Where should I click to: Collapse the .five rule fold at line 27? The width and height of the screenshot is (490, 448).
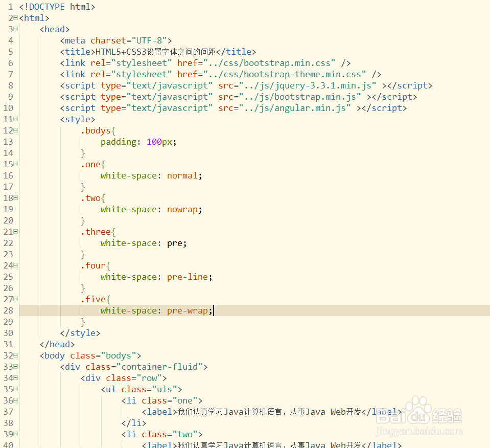point(16,299)
